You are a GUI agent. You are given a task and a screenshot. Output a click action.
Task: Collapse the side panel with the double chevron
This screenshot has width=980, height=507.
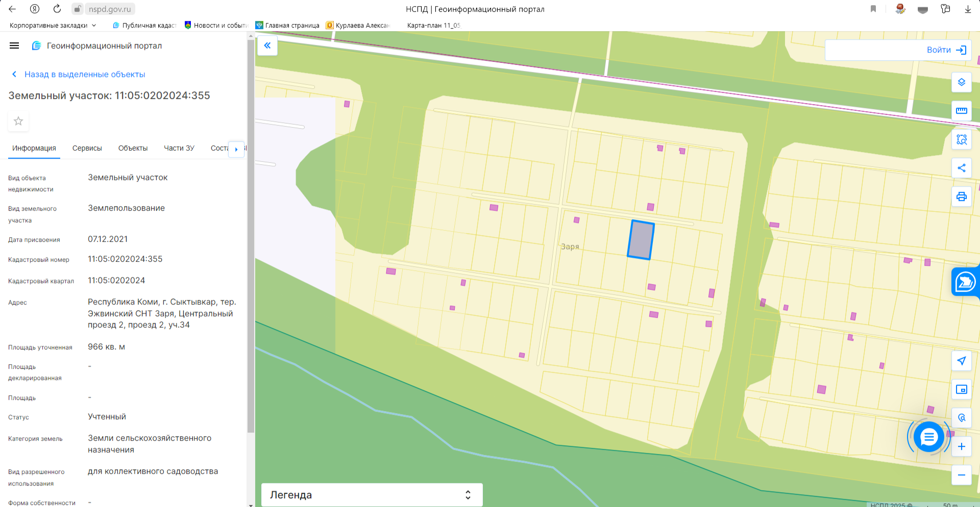267,45
